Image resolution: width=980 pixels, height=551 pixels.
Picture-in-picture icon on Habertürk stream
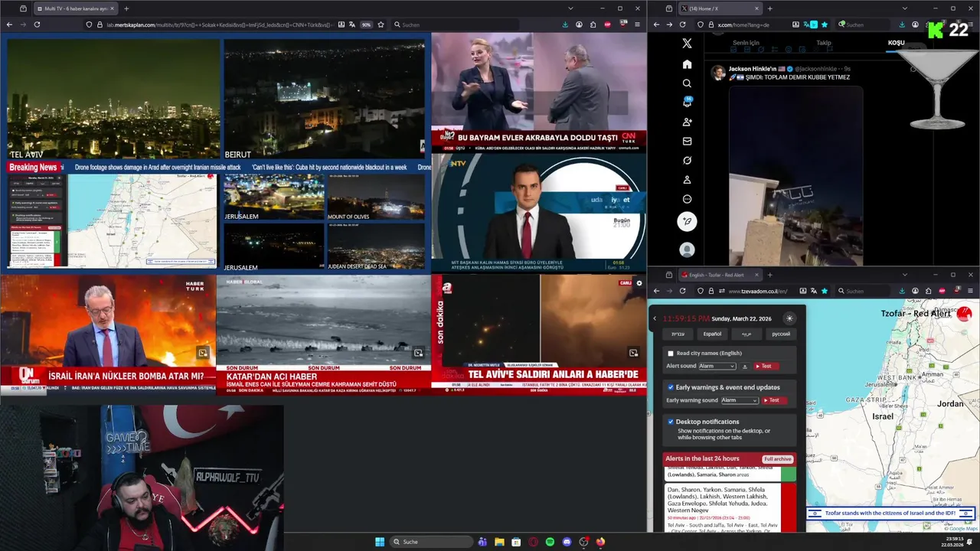click(203, 353)
